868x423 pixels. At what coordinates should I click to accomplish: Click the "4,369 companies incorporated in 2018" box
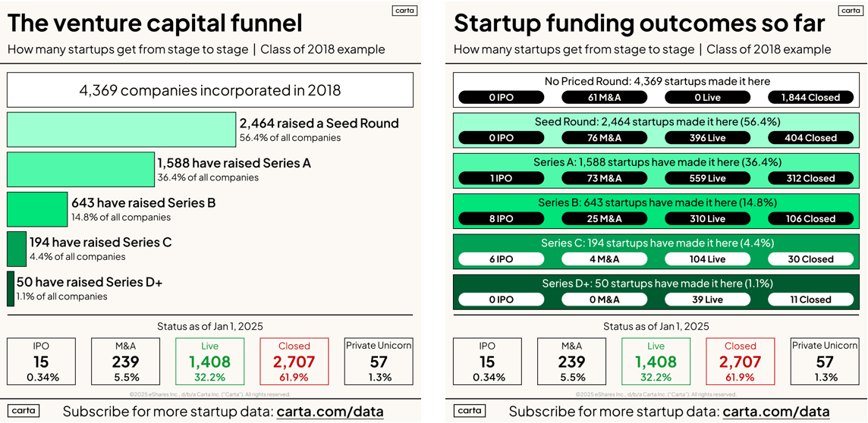point(210,90)
